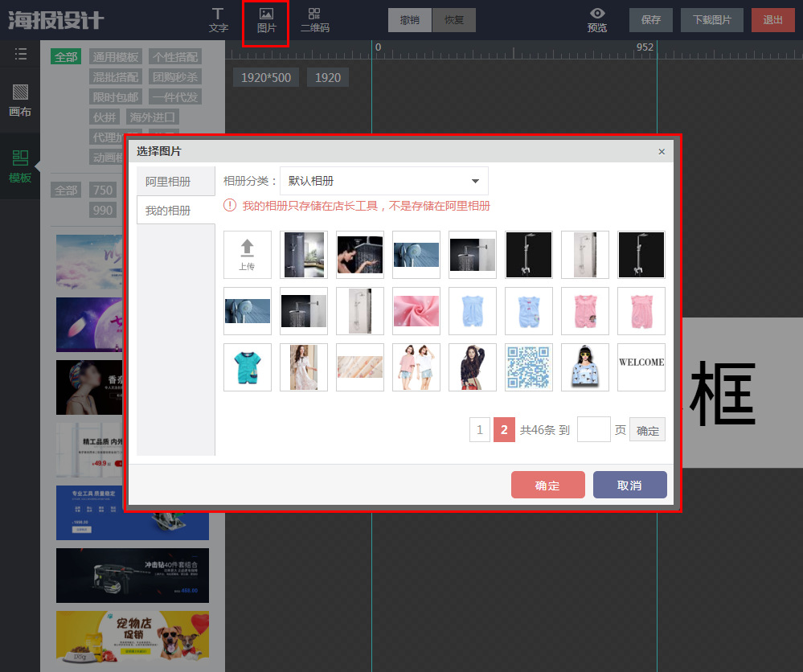803x672 pixels.
Task: Select page 2 pagination button
Action: point(504,430)
